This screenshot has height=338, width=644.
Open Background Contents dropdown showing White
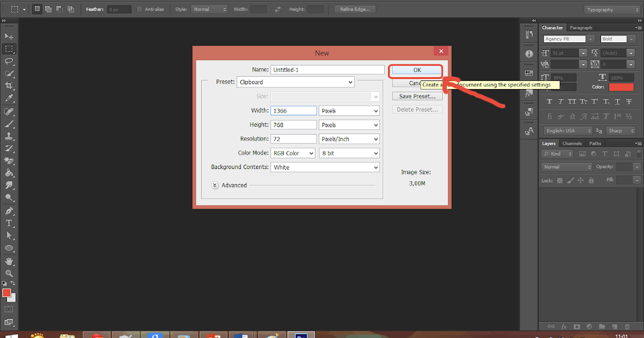click(325, 167)
